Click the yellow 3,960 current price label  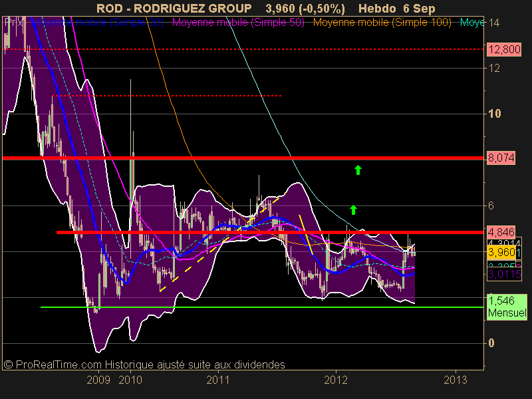pos(501,252)
